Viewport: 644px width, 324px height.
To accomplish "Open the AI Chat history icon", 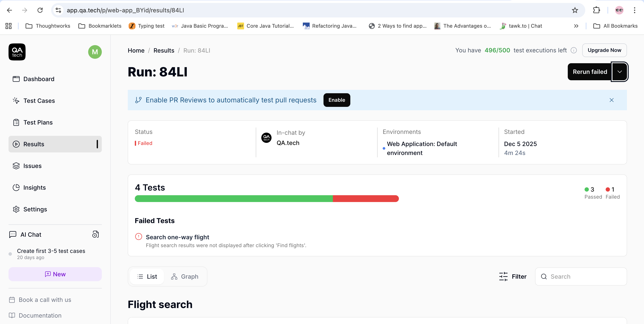I will pyautogui.click(x=95, y=234).
